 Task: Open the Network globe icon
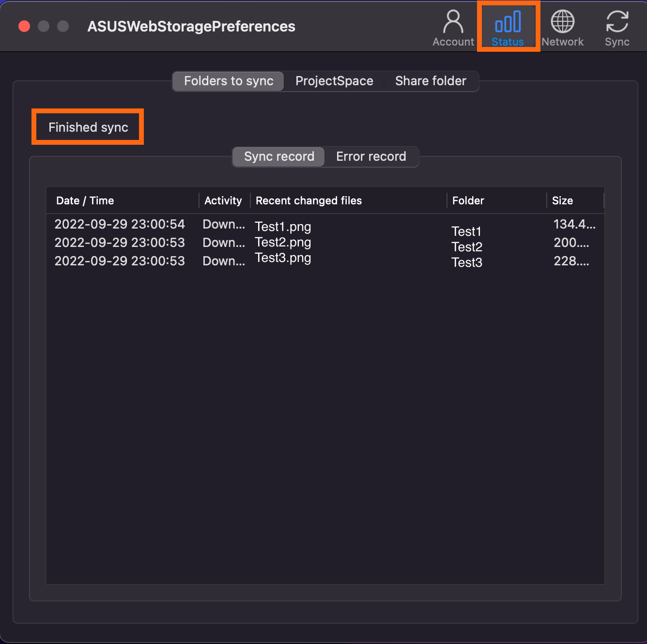pyautogui.click(x=562, y=22)
